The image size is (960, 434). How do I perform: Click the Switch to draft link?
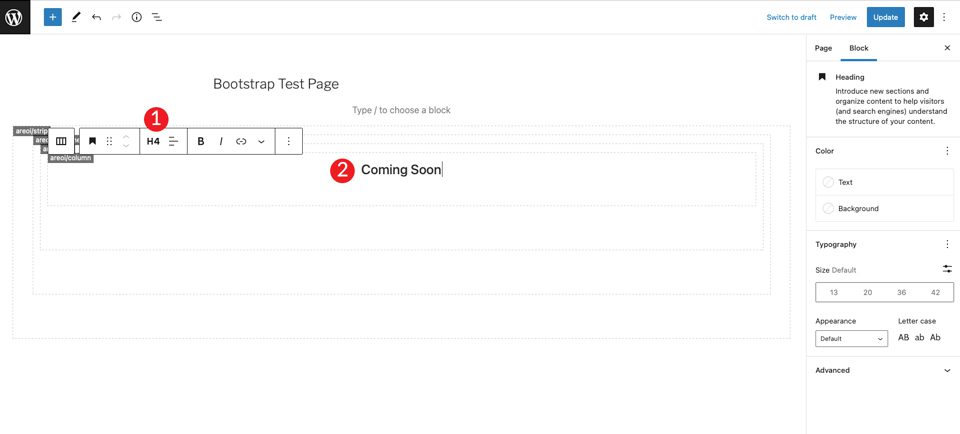coord(791,17)
